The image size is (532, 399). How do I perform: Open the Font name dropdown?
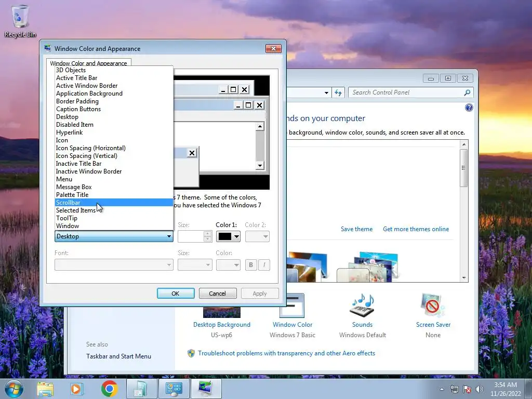[114, 264]
